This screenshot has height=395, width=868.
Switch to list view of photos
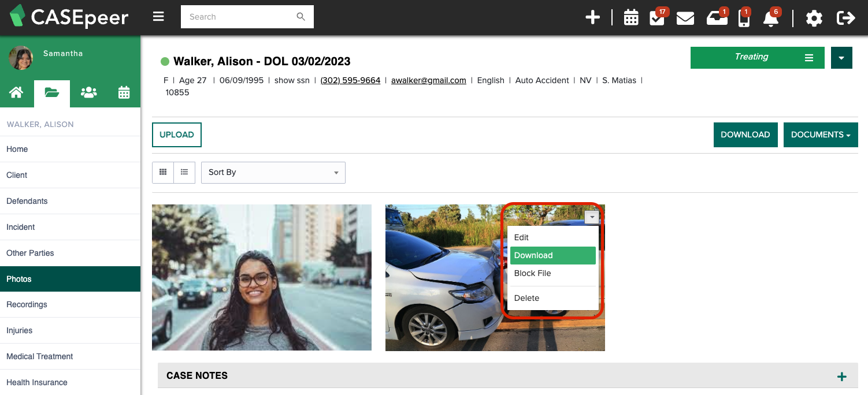[184, 172]
